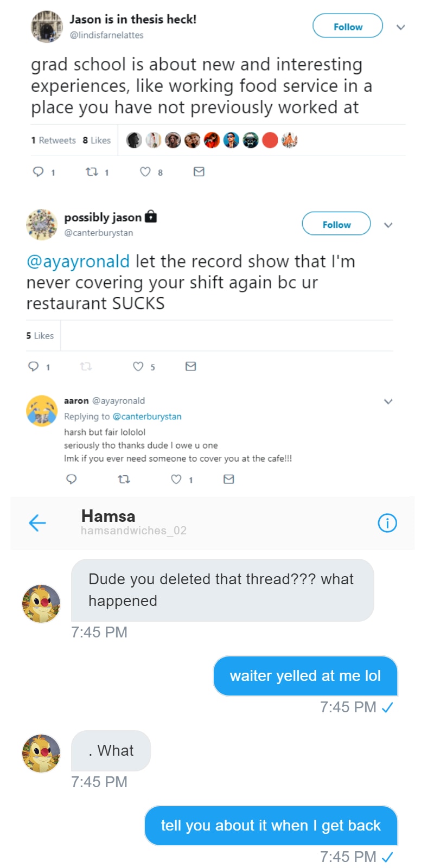
Task: Open options chevron on lindisfarnelattes tweet
Action: click(x=401, y=27)
